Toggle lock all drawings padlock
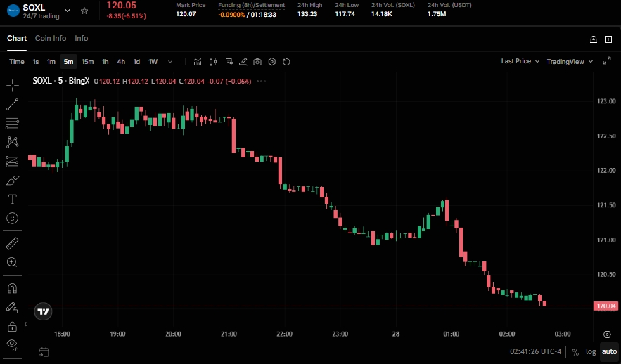Image resolution: width=621 pixels, height=364 pixels. click(12, 326)
